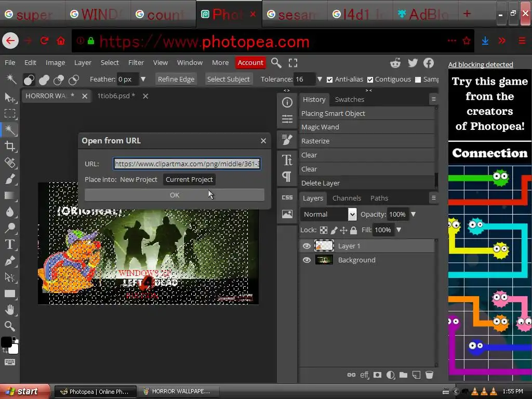Open Photopea Reddit page icon
This screenshot has height=399, width=532.
(x=395, y=63)
